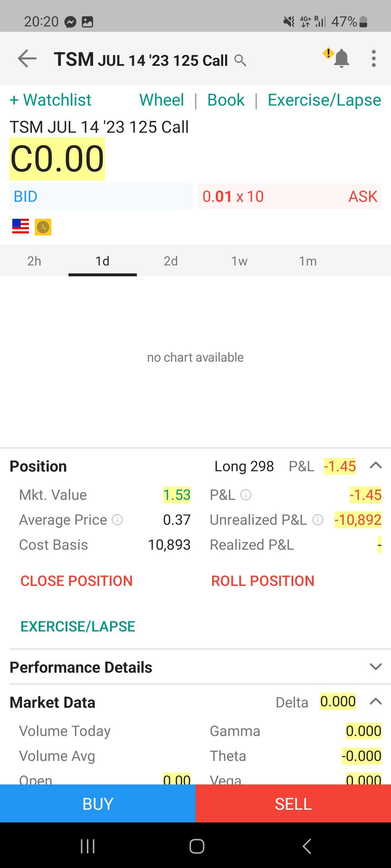Select the 1m chart tab
This screenshot has width=391, height=868.
[308, 261]
